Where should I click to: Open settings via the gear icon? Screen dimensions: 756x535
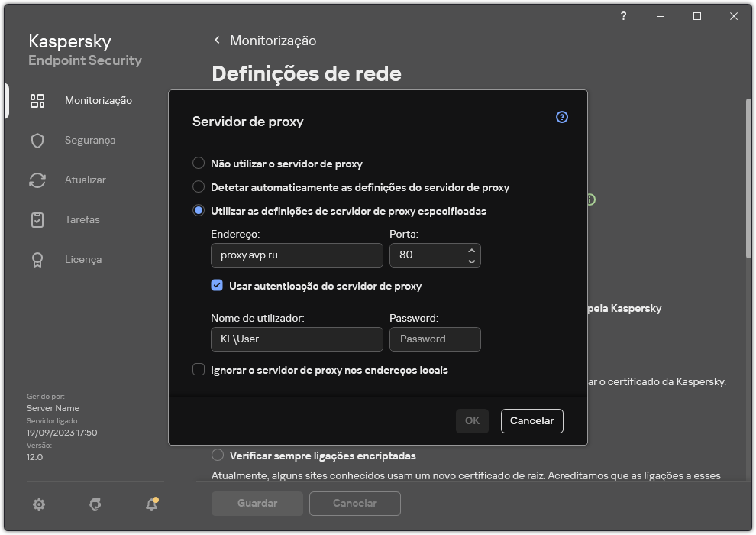coord(38,504)
